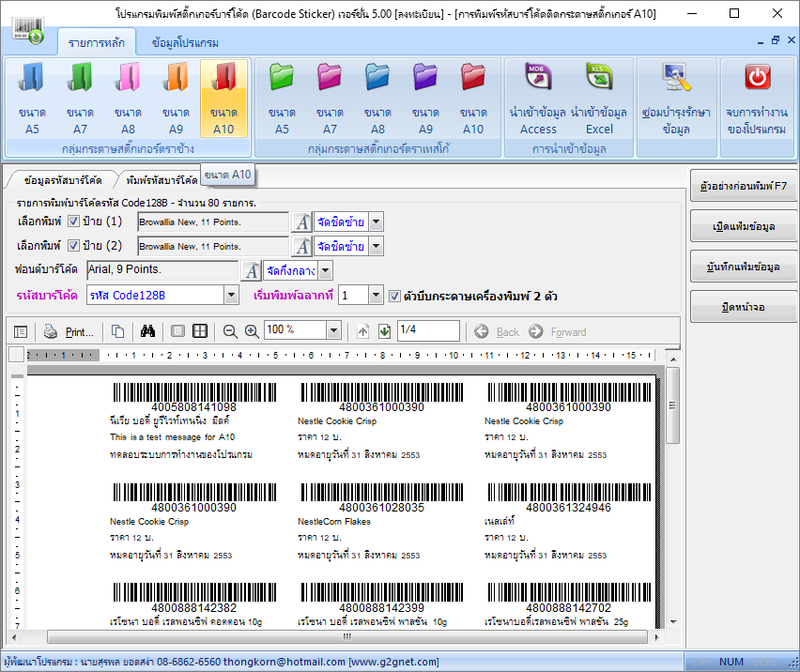Open the 100 % zoom level dropdown
This screenshot has width=800, height=672.
click(333, 330)
